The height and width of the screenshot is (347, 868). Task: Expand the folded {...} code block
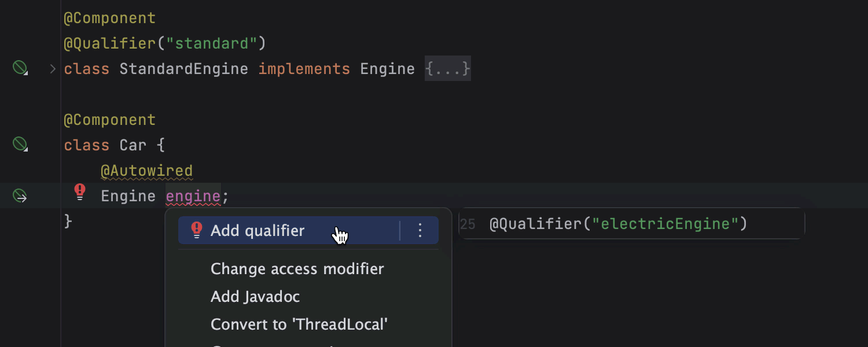point(447,69)
